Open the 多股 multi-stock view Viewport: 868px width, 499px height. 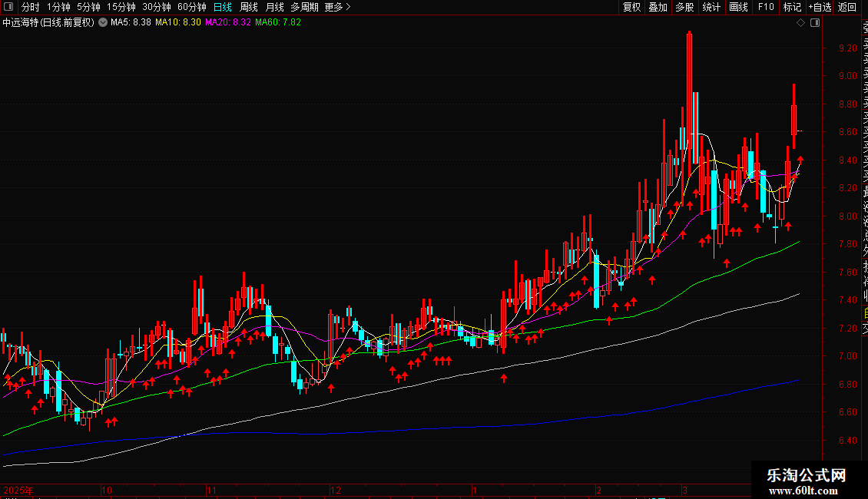[x=684, y=7]
